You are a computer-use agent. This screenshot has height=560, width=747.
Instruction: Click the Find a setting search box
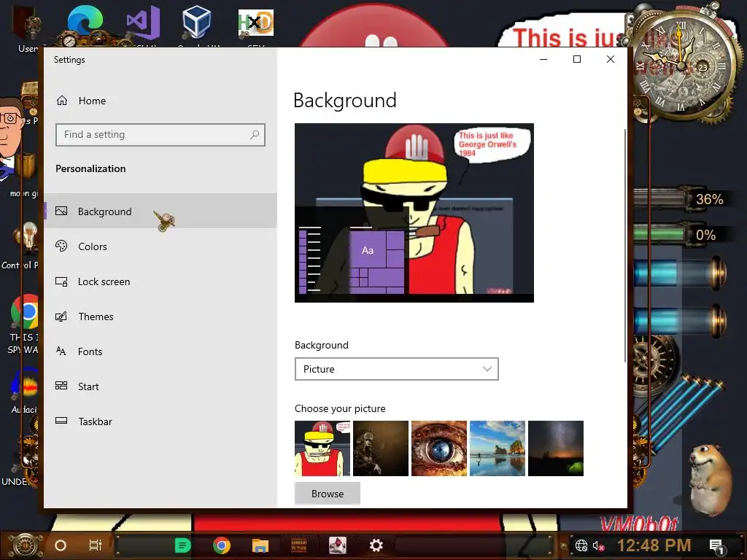pos(160,135)
